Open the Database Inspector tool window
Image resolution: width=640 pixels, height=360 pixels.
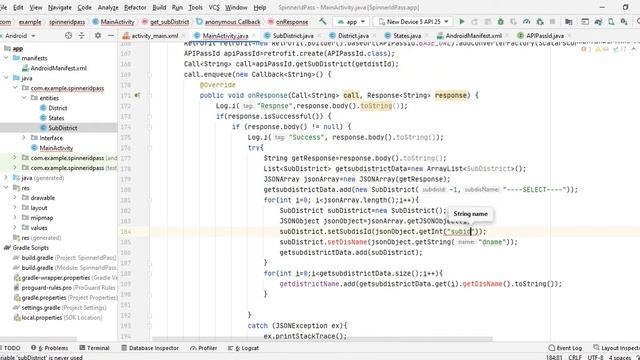point(150,348)
